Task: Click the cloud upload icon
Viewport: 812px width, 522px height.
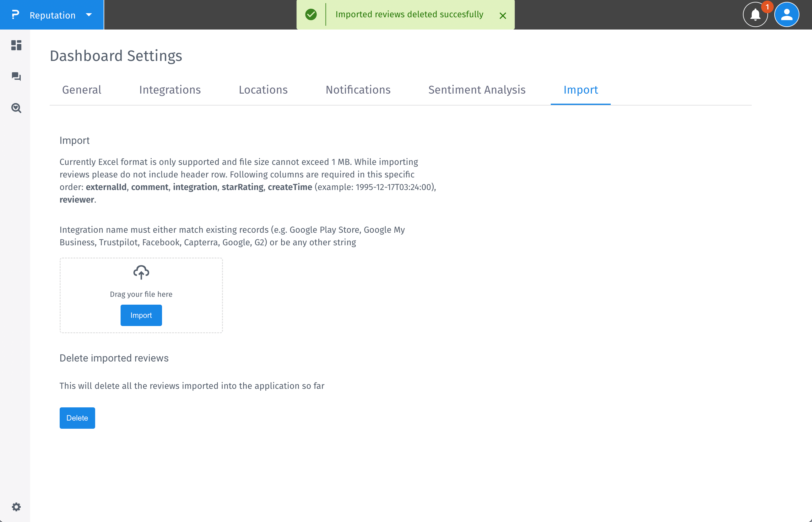Action: tap(141, 272)
